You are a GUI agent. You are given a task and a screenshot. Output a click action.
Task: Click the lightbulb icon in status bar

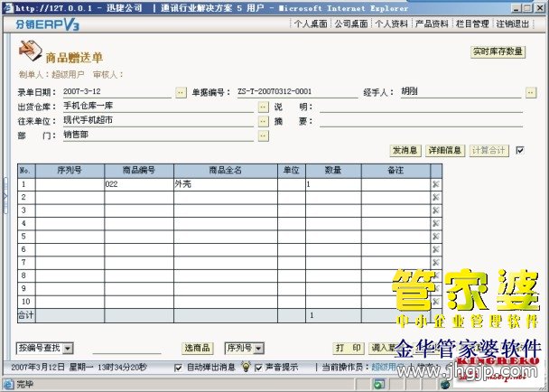247,367
